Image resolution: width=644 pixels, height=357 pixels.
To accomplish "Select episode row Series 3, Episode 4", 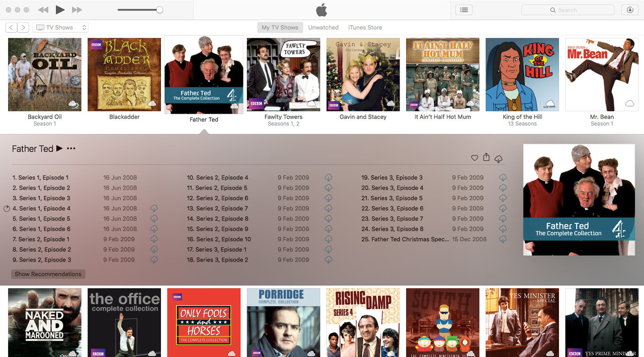I will [434, 188].
